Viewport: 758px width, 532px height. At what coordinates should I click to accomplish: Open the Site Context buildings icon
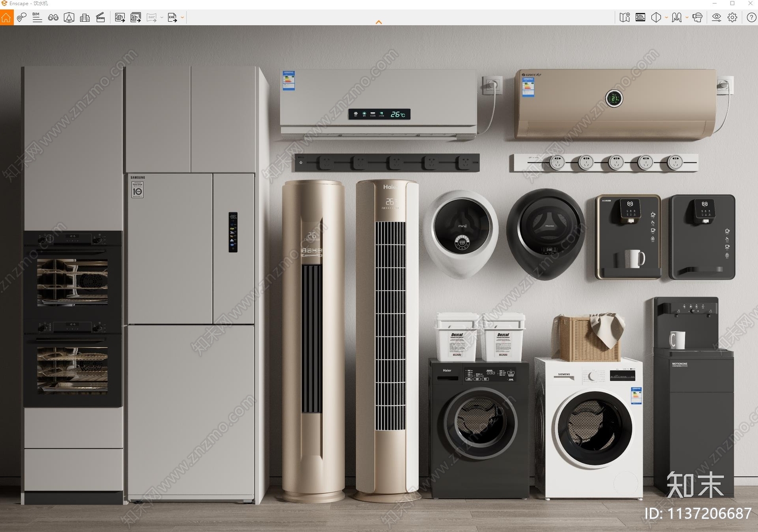coord(85,18)
